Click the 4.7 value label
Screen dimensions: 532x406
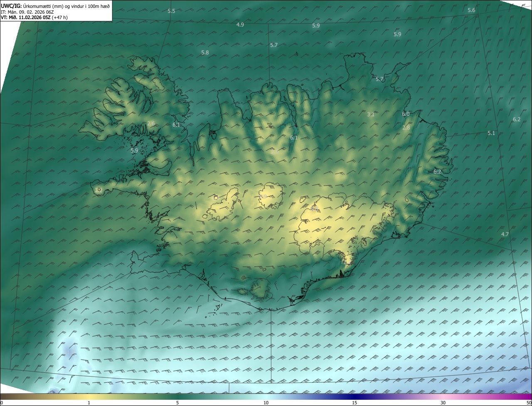pyautogui.click(x=505, y=235)
